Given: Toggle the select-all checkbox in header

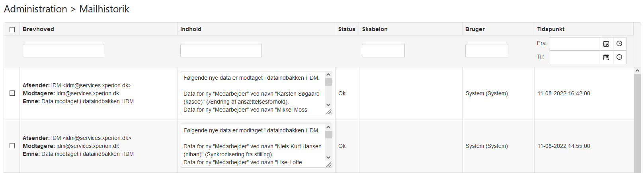Looking at the screenshot, I should point(12,29).
